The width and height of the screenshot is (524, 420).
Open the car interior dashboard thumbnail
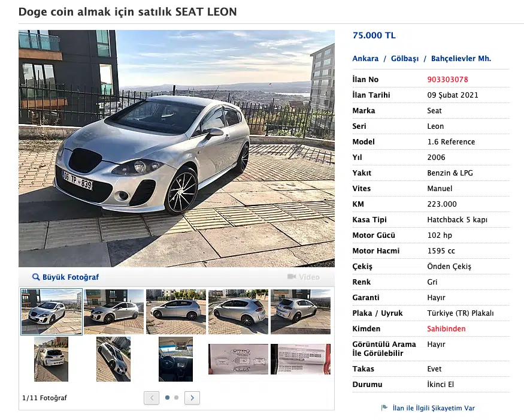click(x=175, y=359)
